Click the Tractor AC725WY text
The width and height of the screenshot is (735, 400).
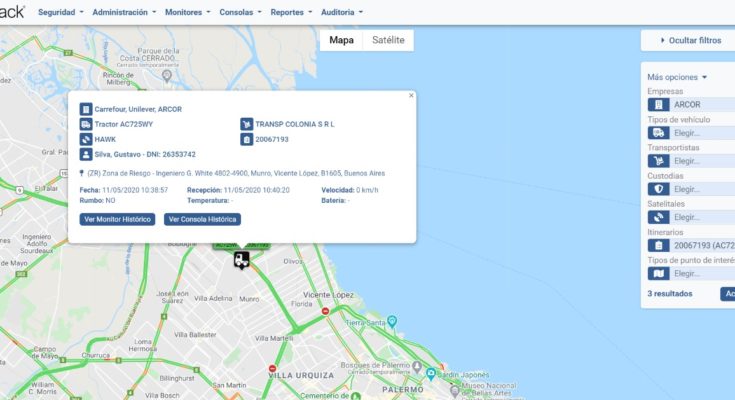click(x=124, y=124)
